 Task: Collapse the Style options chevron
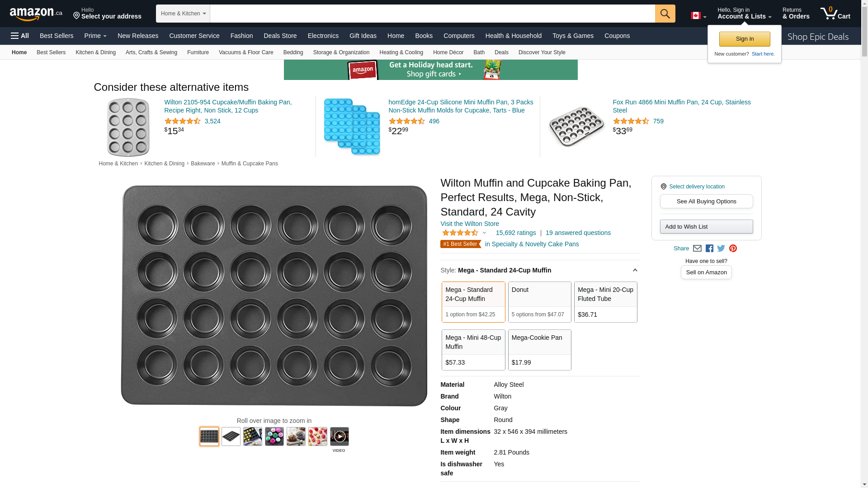[x=635, y=270]
